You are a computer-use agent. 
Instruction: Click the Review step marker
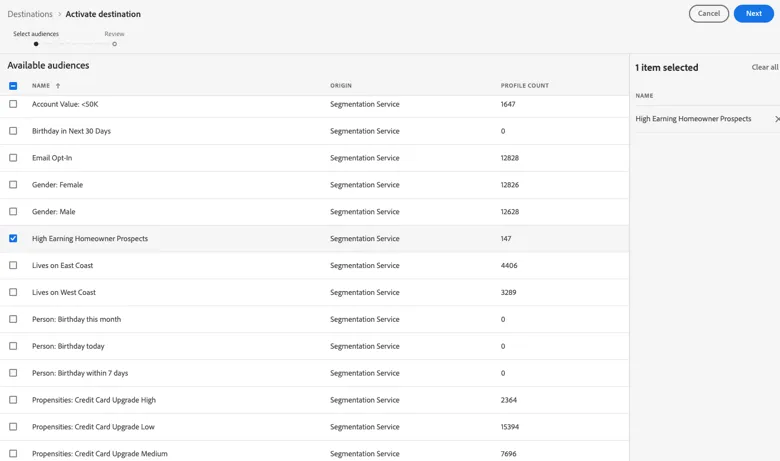[114, 44]
